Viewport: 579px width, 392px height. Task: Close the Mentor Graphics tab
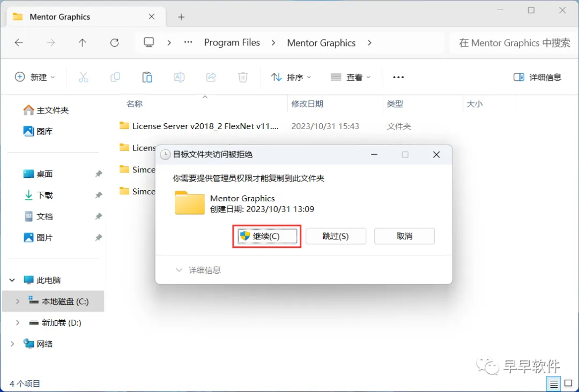click(151, 17)
